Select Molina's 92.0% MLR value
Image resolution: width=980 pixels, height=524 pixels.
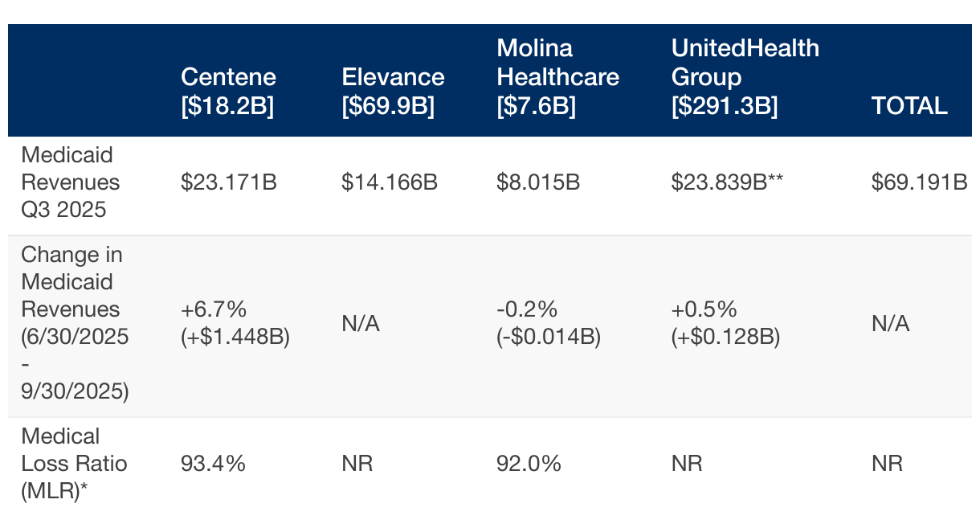coord(529,464)
